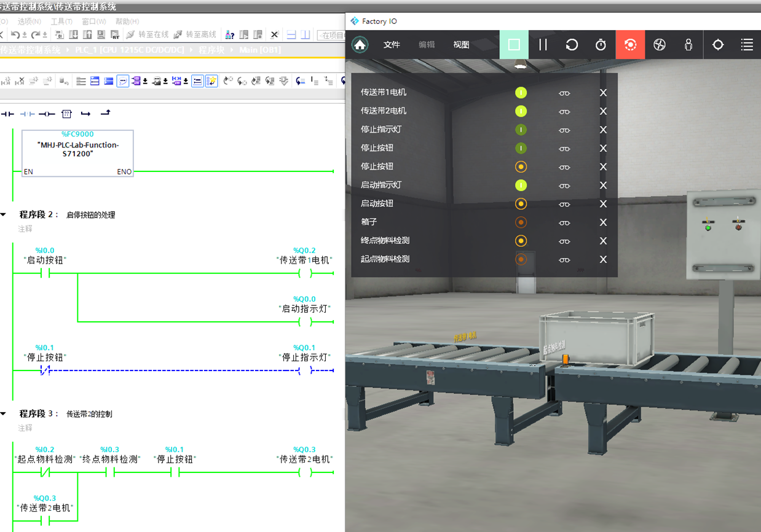Pause the Factory IO simulation

[543, 45]
